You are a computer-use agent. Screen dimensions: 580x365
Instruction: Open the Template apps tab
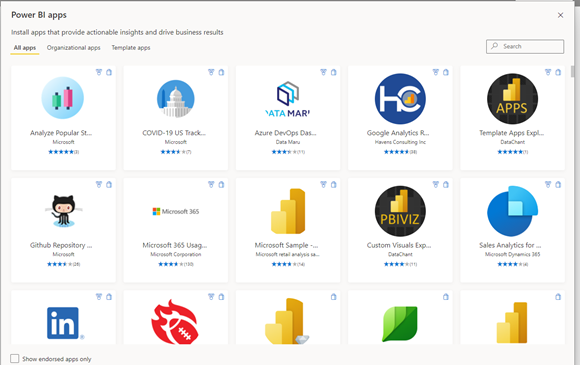(131, 48)
